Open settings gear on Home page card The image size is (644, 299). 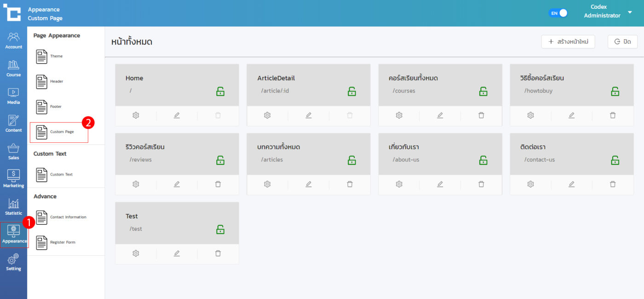pyautogui.click(x=136, y=115)
